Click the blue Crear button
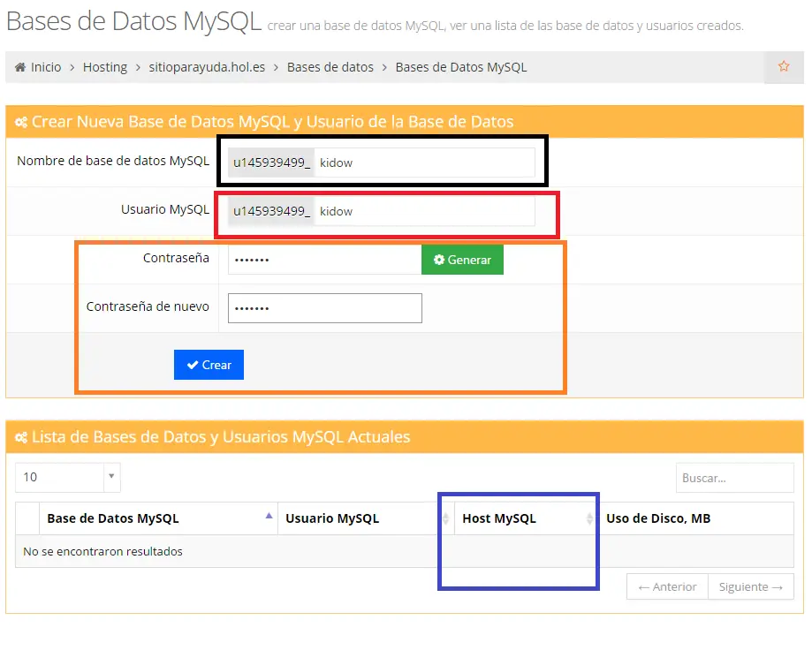 click(x=209, y=365)
